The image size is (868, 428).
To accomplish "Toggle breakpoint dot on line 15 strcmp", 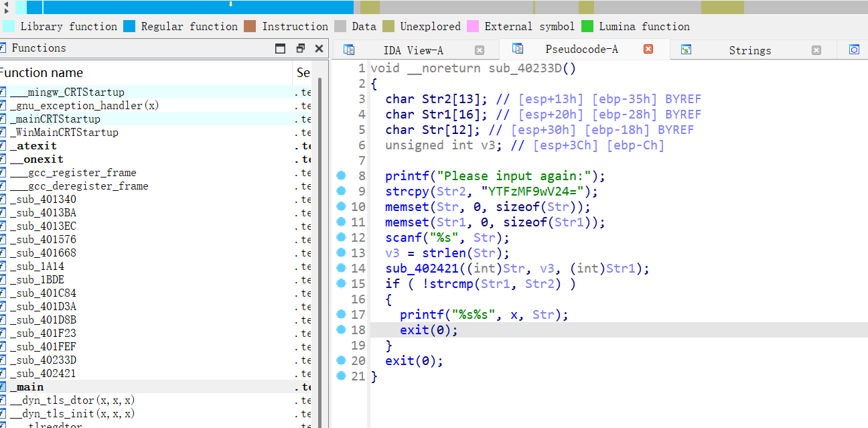I will (x=341, y=283).
